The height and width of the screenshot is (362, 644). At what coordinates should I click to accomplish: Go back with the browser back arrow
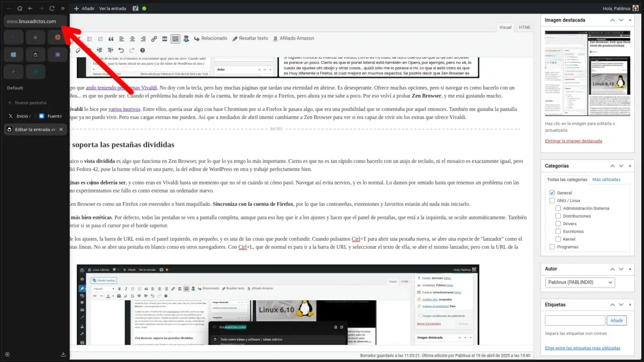31,9
